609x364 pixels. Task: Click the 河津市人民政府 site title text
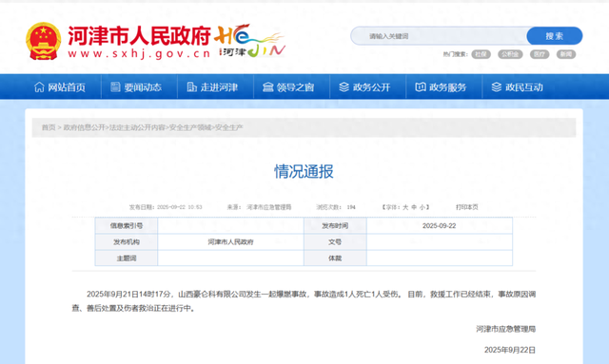pos(139,36)
